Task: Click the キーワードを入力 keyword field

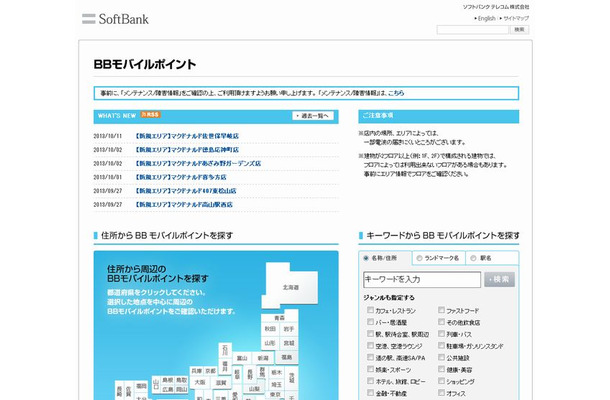Action: (x=422, y=279)
